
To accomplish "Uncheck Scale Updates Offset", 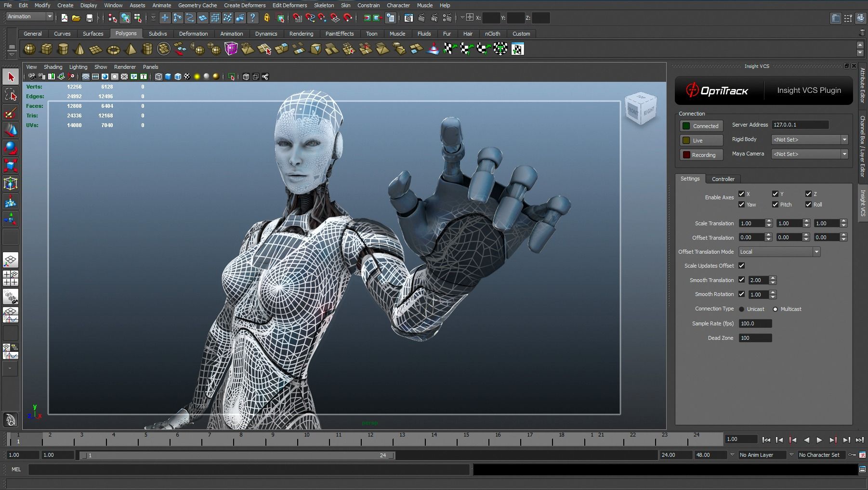I will coord(741,266).
